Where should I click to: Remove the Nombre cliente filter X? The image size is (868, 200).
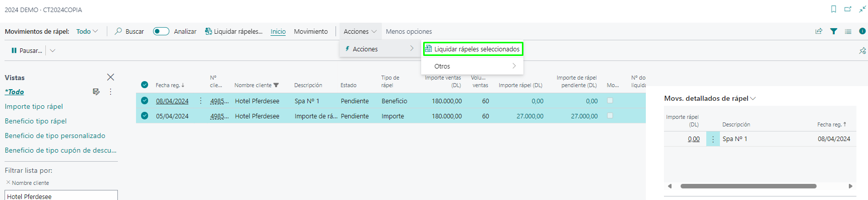8,182
